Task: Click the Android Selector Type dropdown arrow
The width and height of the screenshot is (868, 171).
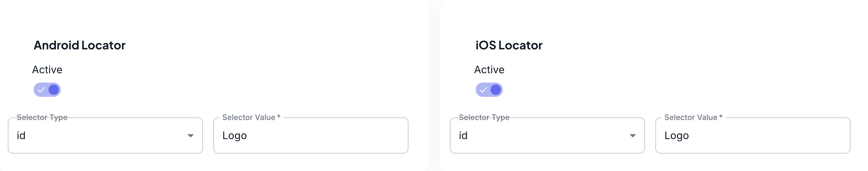Action: coord(190,136)
